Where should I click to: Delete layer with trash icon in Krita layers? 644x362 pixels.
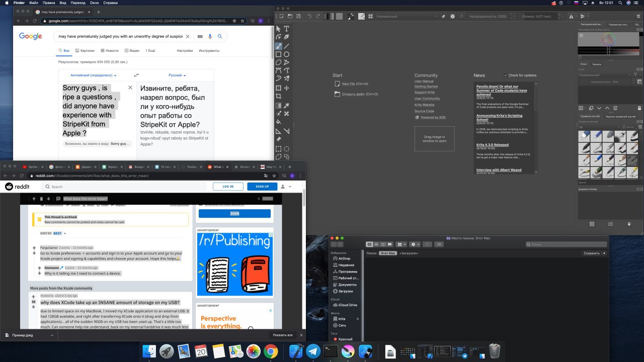639,108
